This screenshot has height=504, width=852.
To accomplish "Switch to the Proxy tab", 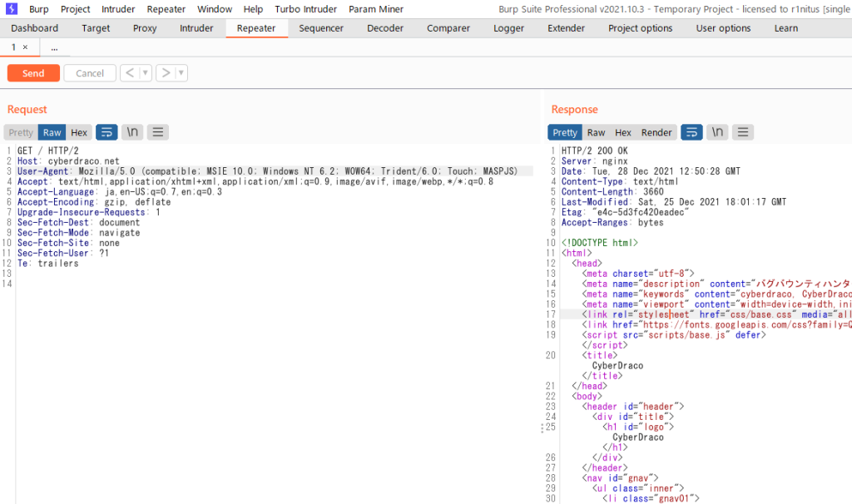I will click(x=145, y=28).
